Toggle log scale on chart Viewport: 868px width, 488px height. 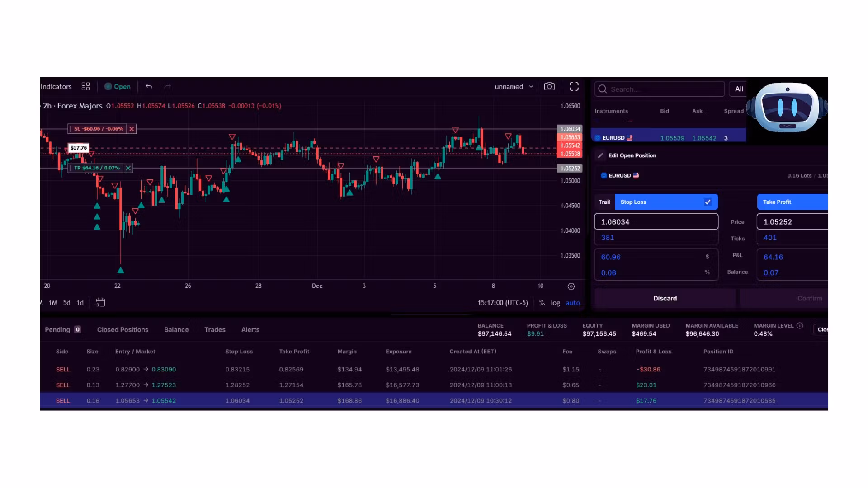(555, 303)
